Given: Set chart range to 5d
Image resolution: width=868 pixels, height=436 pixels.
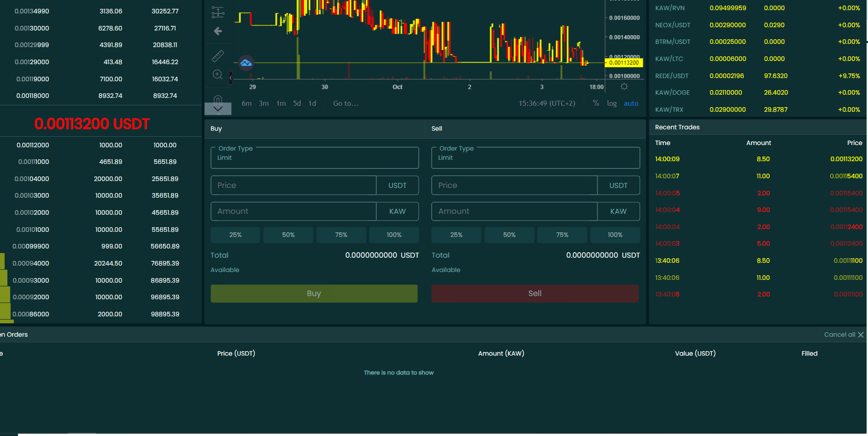Looking at the screenshot, I should pos(297,103).
